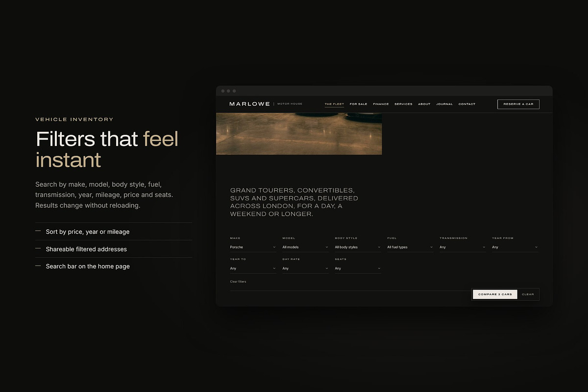Image resolution: width=588 pixels, height=392 pixels.
Task: Click the 'Shareable filtered addresses' text
Action: click(86, 249)
